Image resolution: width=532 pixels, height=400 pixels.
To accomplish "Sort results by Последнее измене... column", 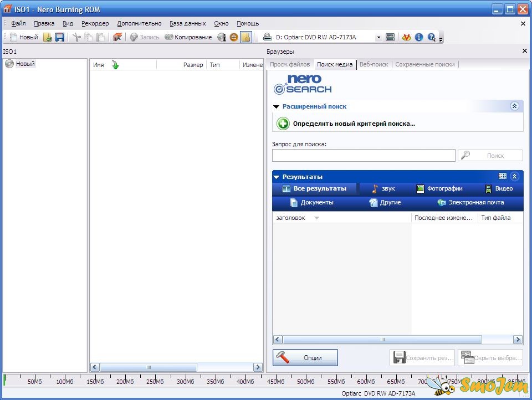I will click(x=444, y=218).
